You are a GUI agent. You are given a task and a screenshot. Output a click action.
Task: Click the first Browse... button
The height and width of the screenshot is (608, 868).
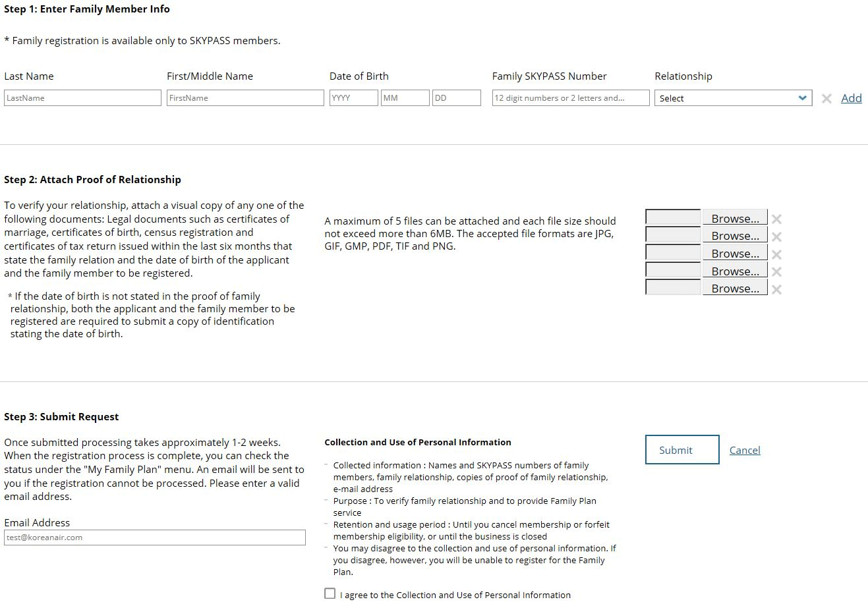point(734,218)
